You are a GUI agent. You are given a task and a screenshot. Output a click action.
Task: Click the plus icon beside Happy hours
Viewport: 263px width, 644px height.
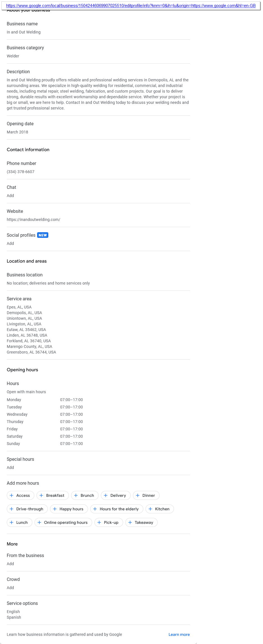coord(55,509)
